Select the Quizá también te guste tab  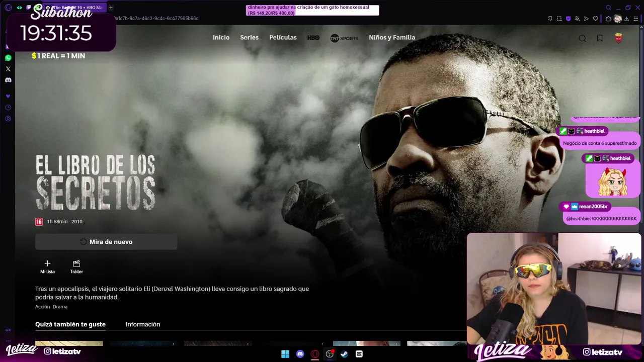click(70, 324)
